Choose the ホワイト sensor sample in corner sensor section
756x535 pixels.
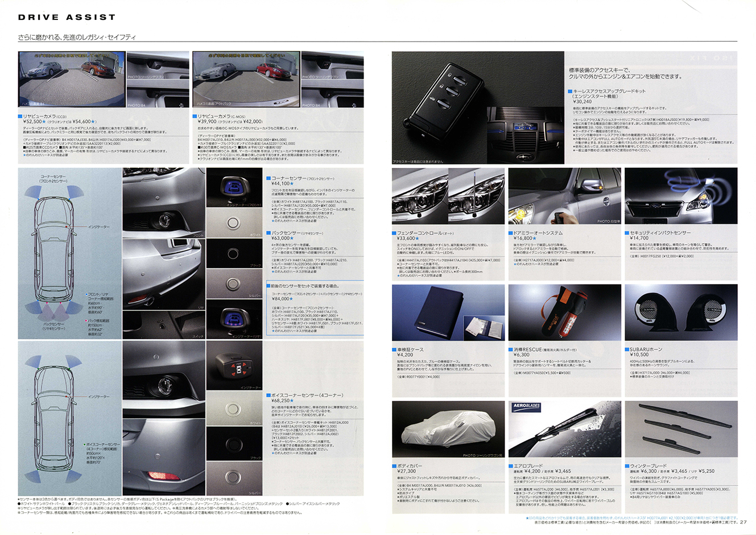click(x=234, y=223)
